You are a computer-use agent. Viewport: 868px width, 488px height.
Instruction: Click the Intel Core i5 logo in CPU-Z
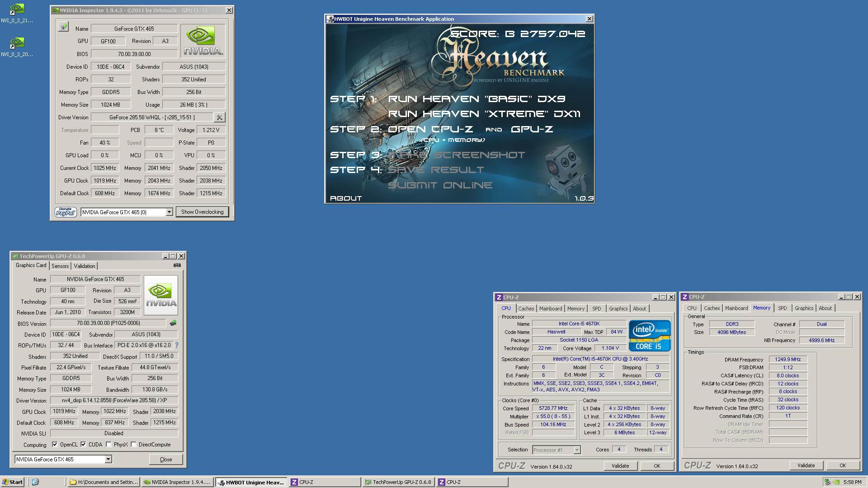[650, 336]
